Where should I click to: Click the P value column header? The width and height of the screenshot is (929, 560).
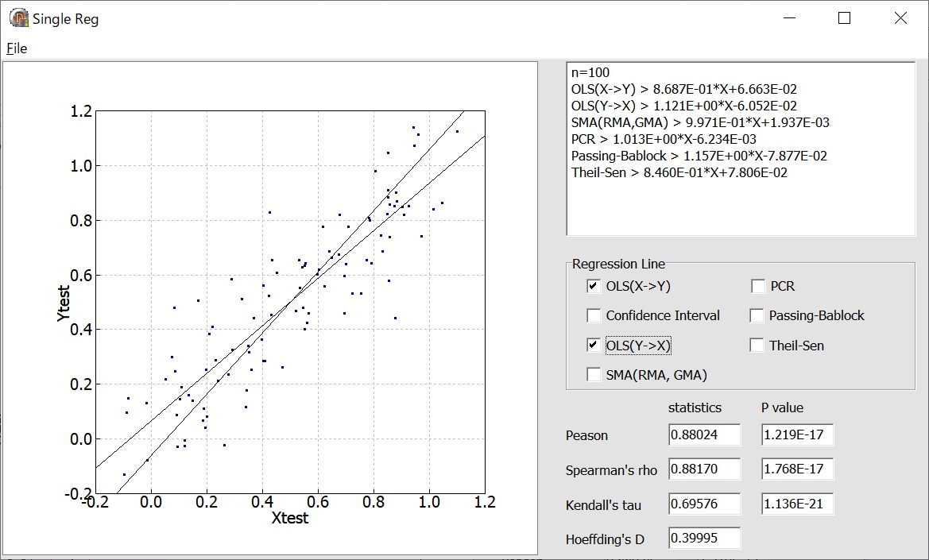[782, 407]
